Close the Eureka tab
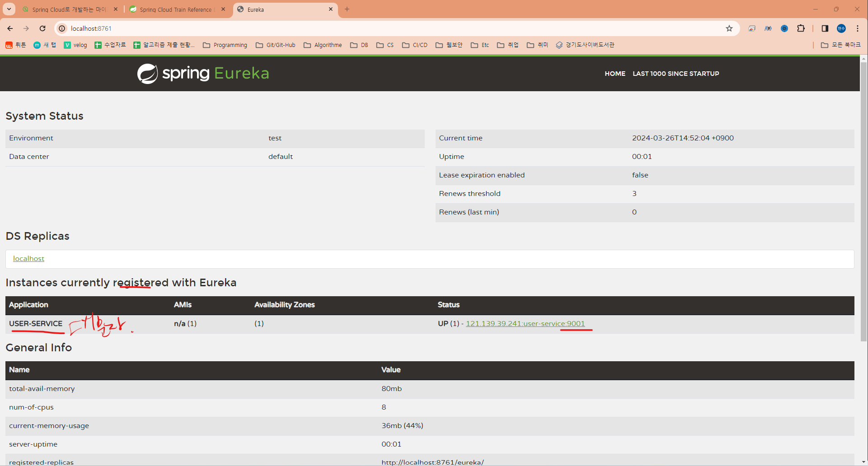 tap(331, 9)
